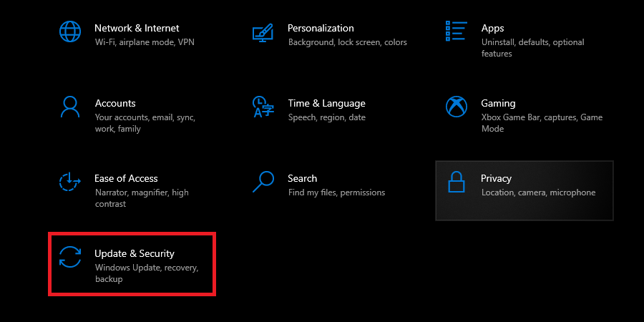Screen dimensions: 644x322
Task: Choose the Privacy settings title
Action: [496, 179]
